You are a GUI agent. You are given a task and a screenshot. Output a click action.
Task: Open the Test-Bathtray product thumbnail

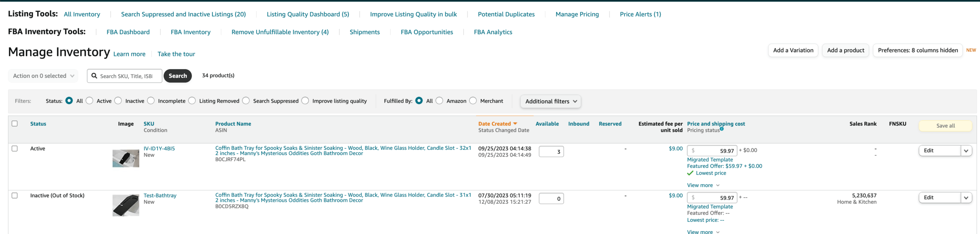coord(126,205)
